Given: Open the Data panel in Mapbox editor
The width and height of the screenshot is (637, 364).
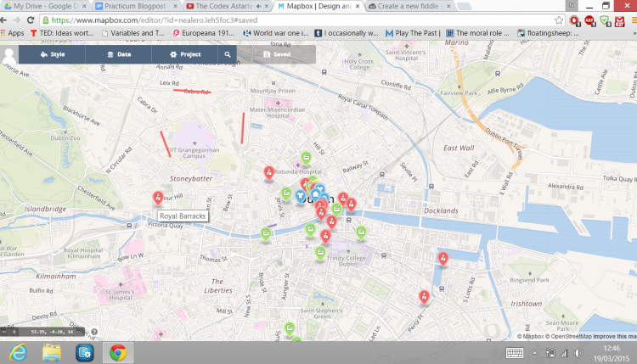Looking at the screenshot, I should pyautogui.click(x=119, y=54).
